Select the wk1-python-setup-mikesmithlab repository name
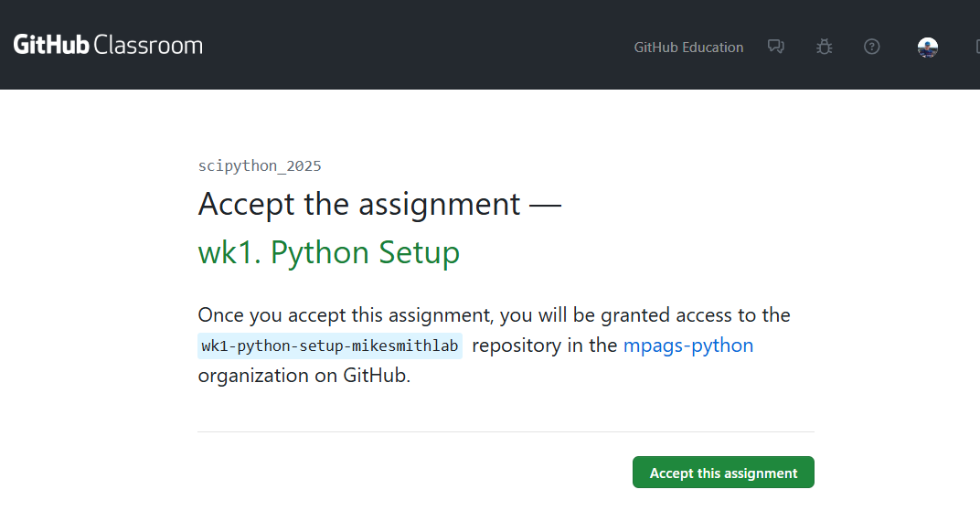This screenshot has height=521, width=980. point(330,346)
